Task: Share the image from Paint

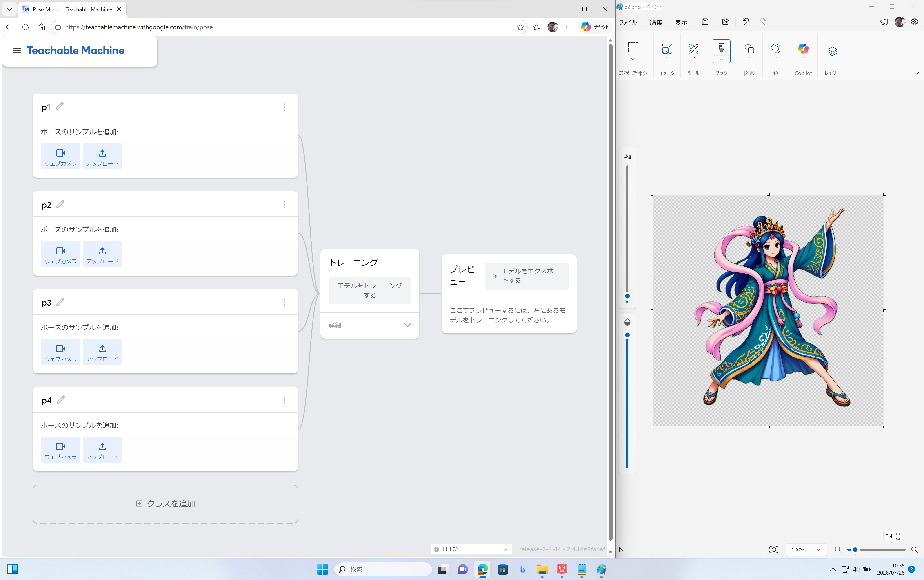Action: 725,22
